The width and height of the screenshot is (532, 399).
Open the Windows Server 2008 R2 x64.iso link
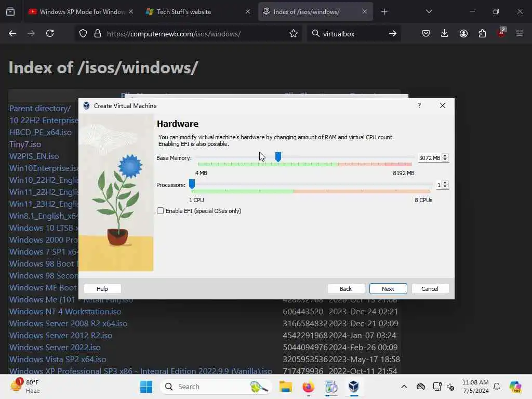tap(68, 323)
